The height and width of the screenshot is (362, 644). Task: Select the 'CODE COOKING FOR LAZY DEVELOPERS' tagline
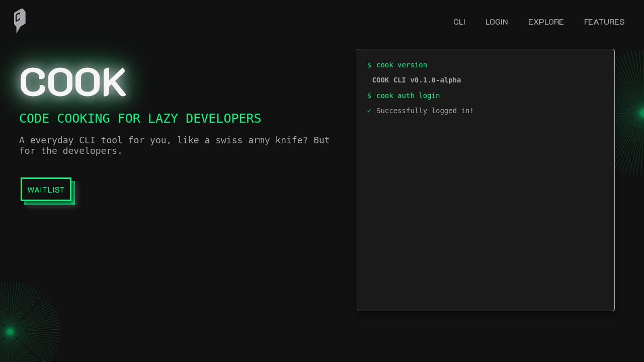[140, 119]
